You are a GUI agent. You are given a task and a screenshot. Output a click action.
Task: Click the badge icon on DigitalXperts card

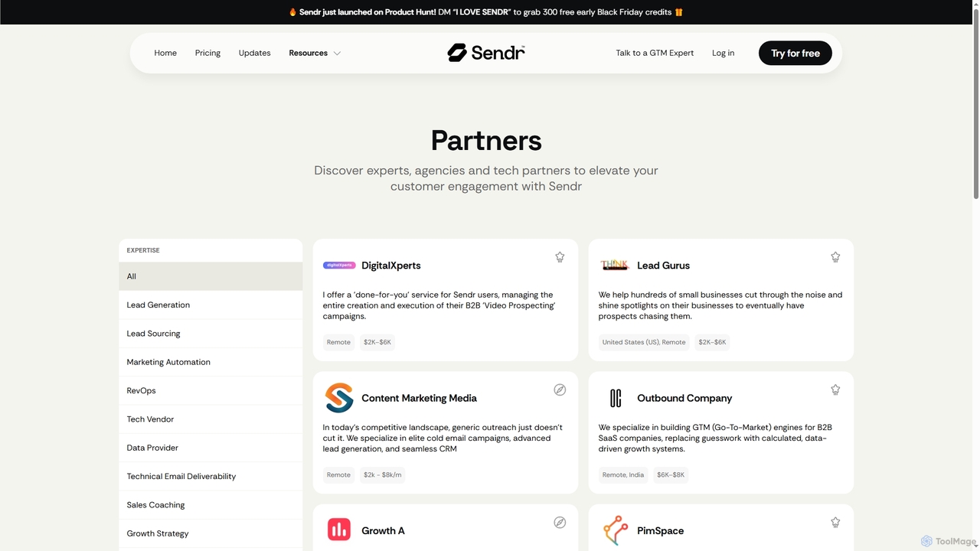[560, 257]
